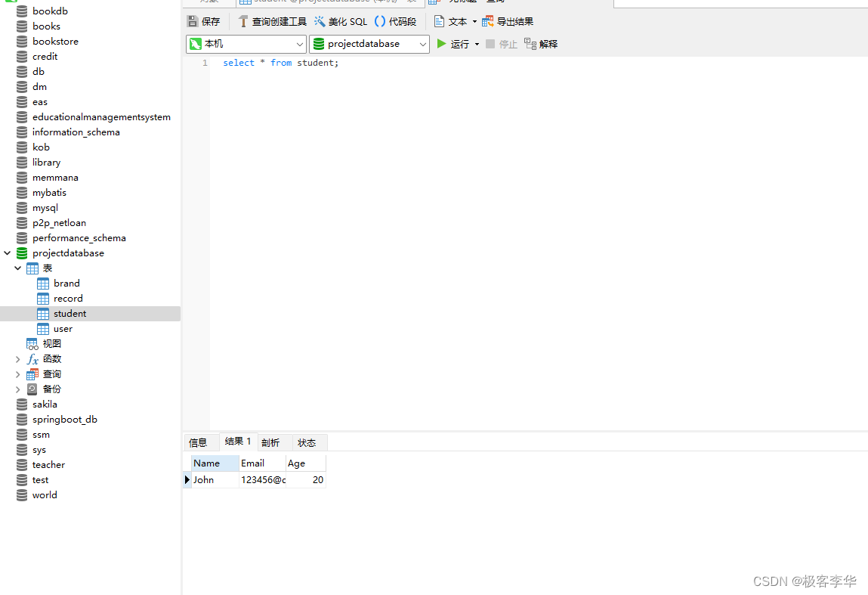Select the record table icon
Viewport: 868px width, 595px height.
click(x=43, y=299)
